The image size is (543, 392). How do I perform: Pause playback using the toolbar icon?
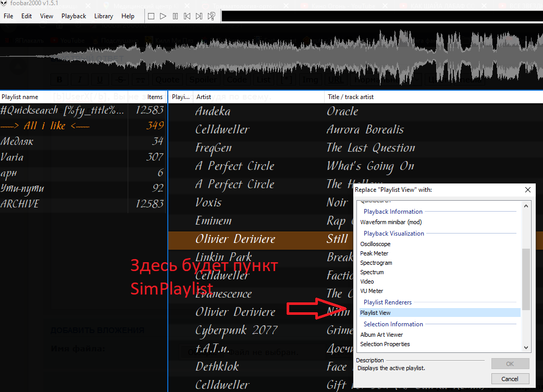(x=175, y=16)
